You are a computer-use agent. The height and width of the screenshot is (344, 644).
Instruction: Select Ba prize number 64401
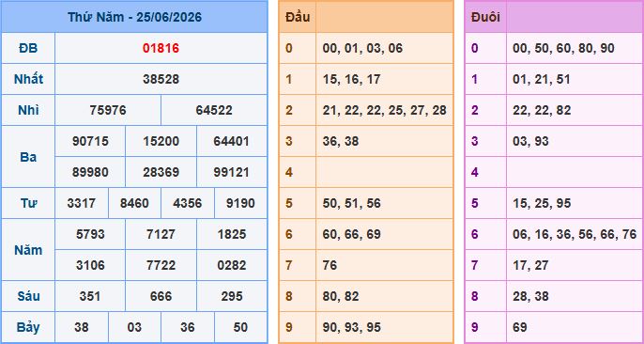[x=231, y=141]
